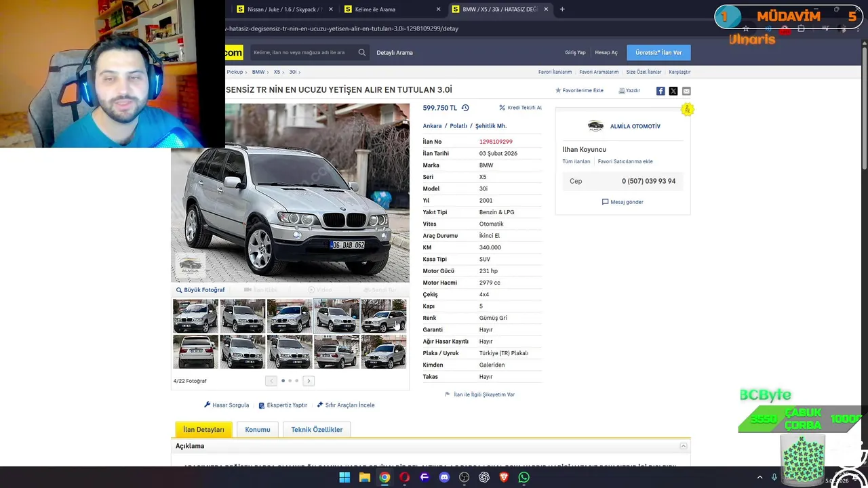Open Favori İlanlarım link
Viewport: 868px width, 488px height.
click(x=555, y=72)
